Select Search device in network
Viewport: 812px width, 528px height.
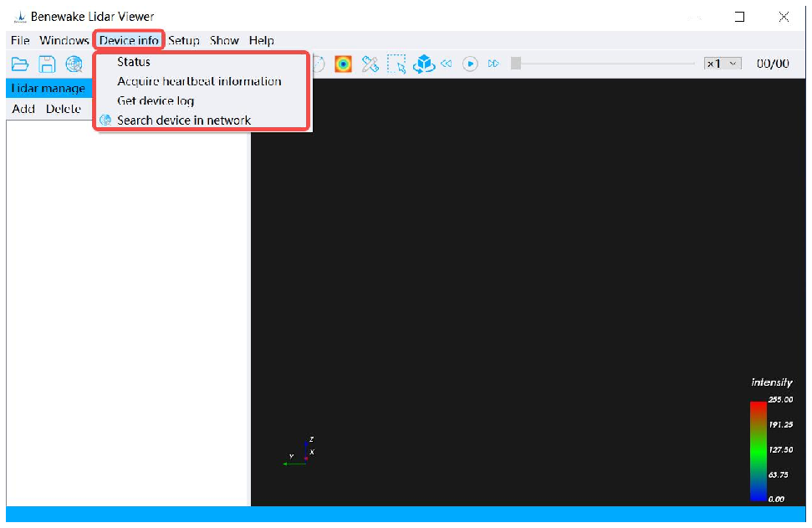coord(202,120)
